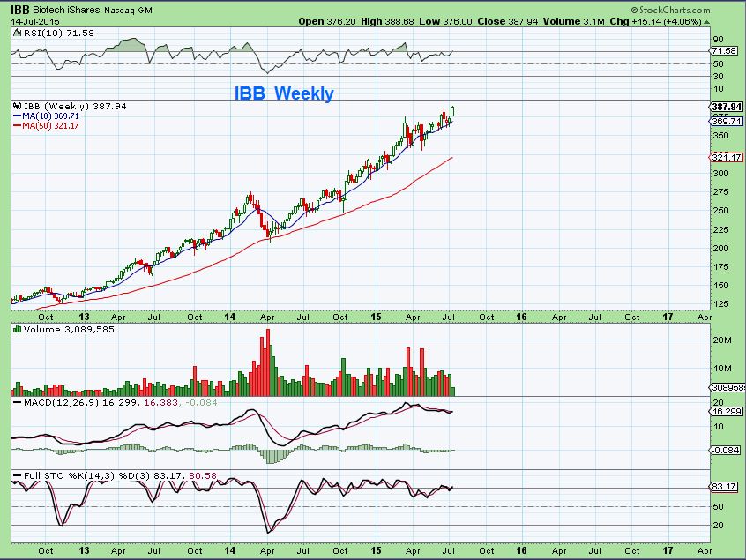
Task: Click the 175 price axis label
Action: point(720,267)
